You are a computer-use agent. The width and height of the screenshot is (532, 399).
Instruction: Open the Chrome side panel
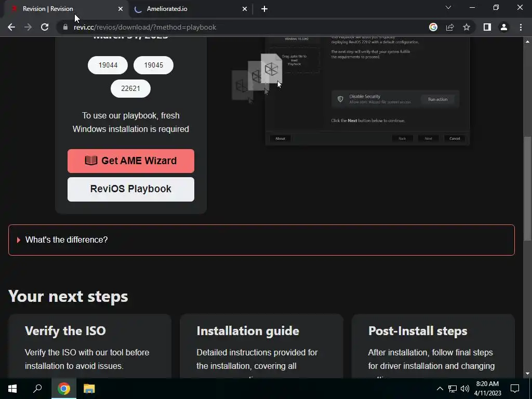[487, 27]
